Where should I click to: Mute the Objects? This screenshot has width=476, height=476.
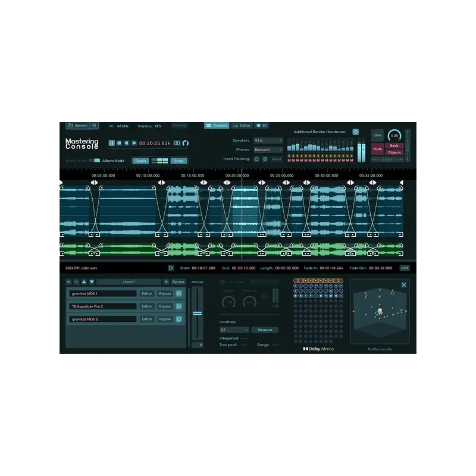[x=394, y=152]
